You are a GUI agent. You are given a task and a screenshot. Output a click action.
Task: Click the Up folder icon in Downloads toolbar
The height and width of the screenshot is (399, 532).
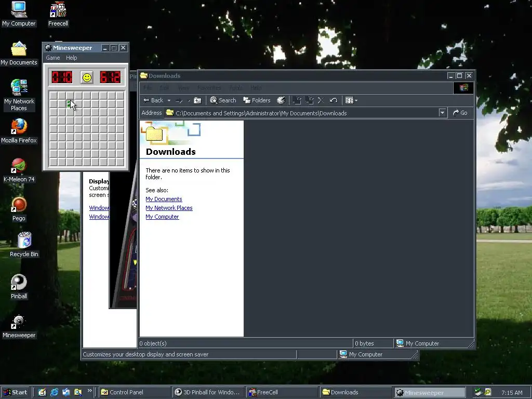(197, 100)
